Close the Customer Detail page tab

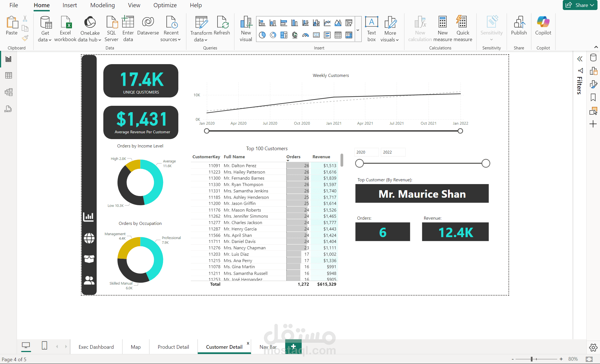click(x=248, y=343)
